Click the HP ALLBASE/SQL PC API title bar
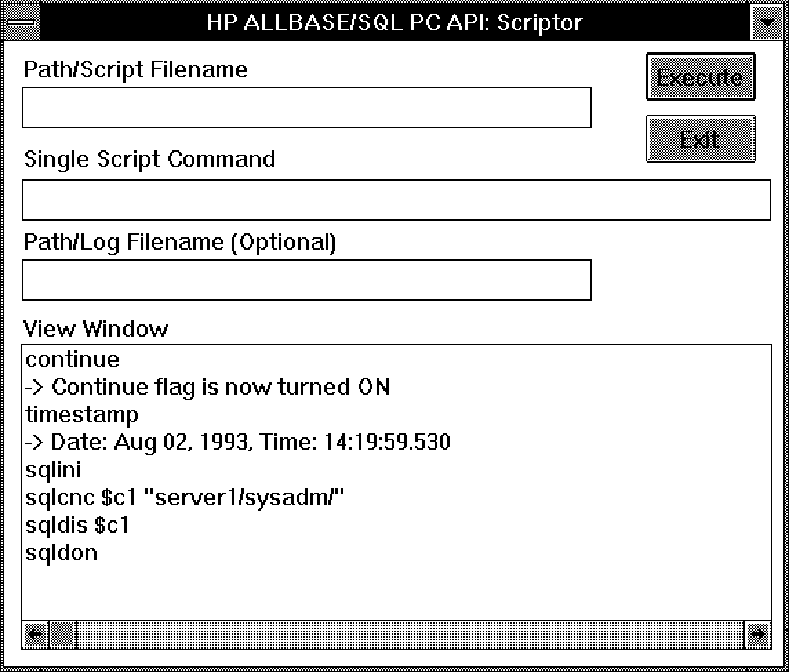 tap(394, 22)
